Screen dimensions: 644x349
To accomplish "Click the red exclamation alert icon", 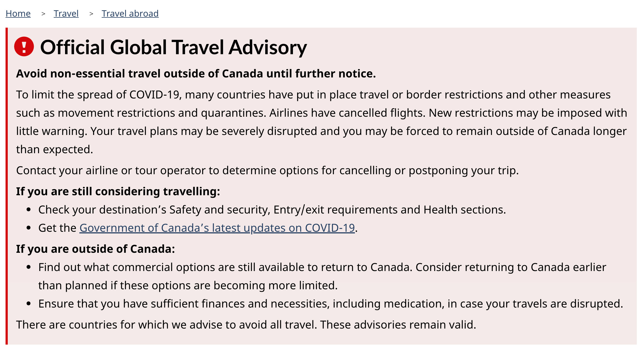I will pos(24,47).
